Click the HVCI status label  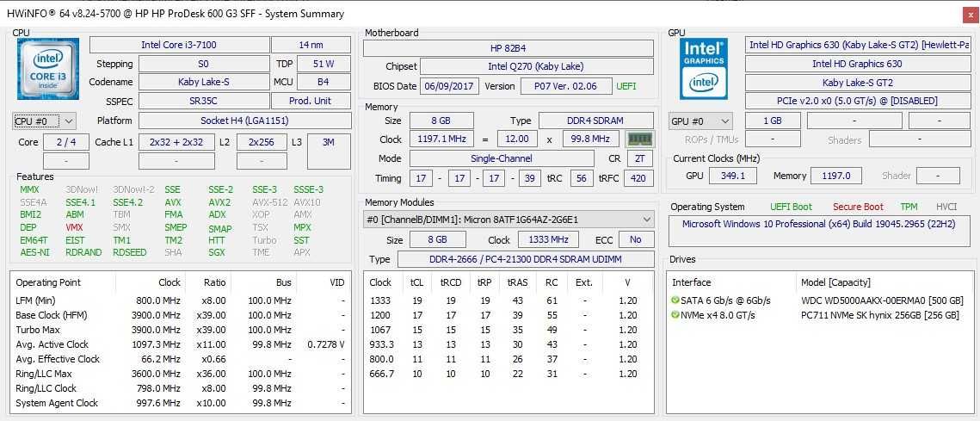click(x=946, y=207)
